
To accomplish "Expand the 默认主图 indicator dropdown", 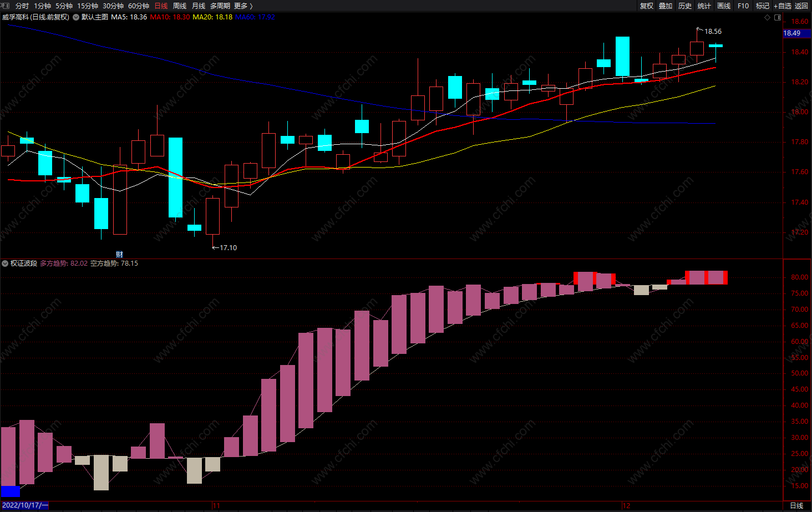I will point(77,17).
